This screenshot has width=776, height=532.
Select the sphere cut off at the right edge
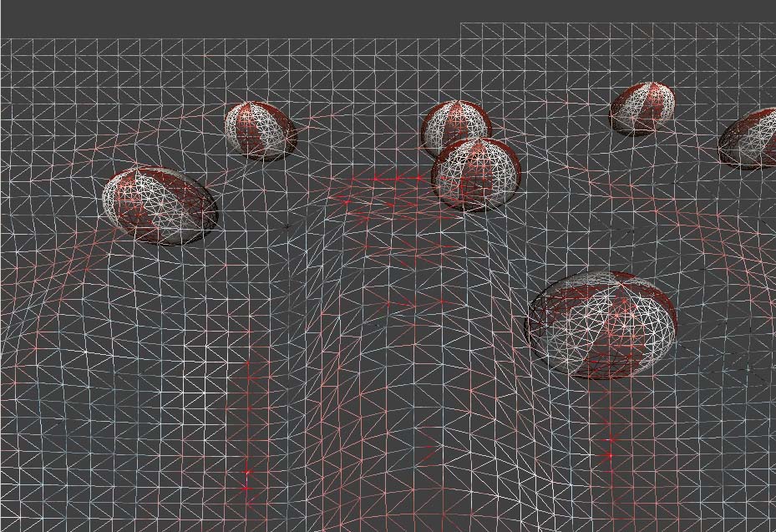point(748,139)
